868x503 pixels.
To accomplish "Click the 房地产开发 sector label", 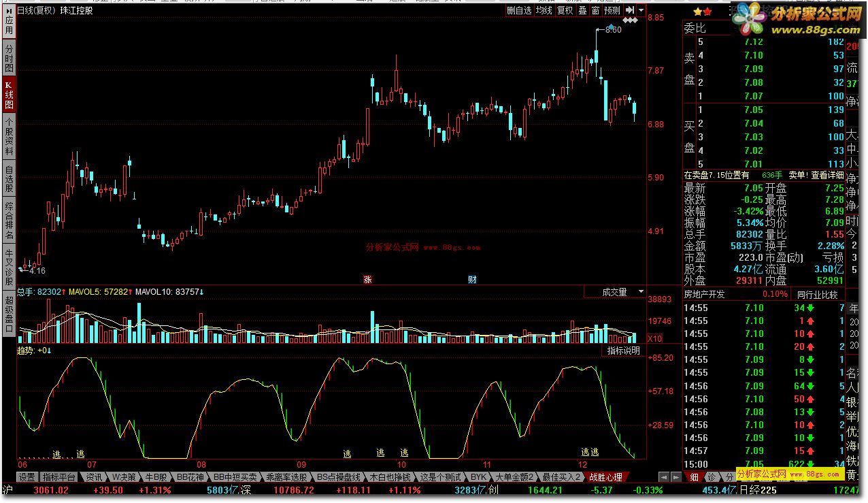I will (x=705, y=295).
